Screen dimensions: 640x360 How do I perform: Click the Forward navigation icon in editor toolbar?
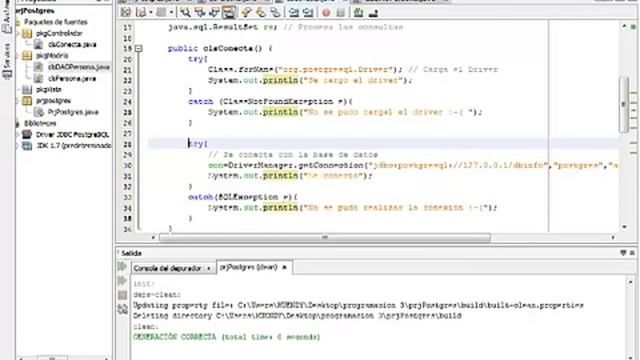(162, 13)
